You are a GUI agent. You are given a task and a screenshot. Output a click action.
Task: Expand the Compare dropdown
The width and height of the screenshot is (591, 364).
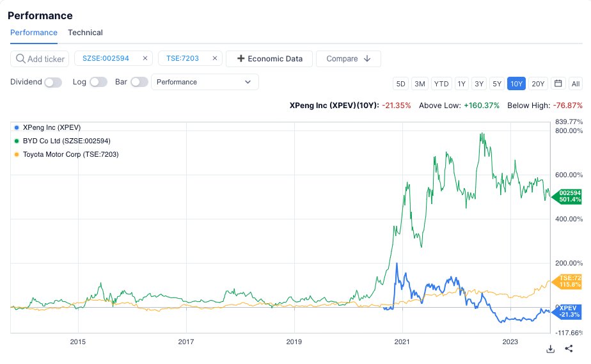(348, 59)
